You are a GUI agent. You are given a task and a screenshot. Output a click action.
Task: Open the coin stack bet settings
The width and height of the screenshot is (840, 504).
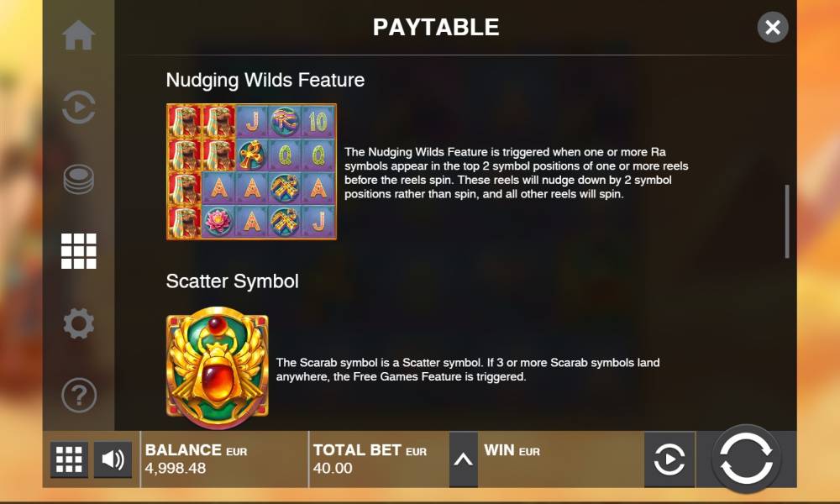[x=79, y=179]
